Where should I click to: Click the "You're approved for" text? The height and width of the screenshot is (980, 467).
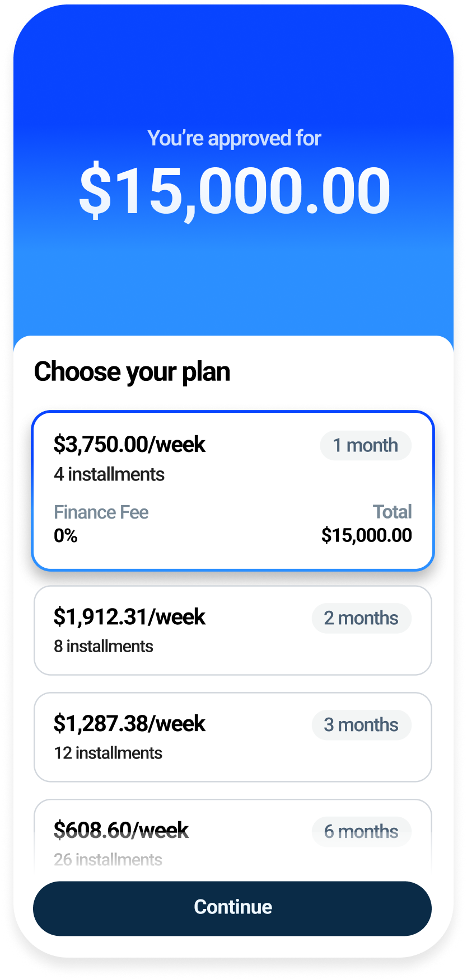click(x=234, y=138)
